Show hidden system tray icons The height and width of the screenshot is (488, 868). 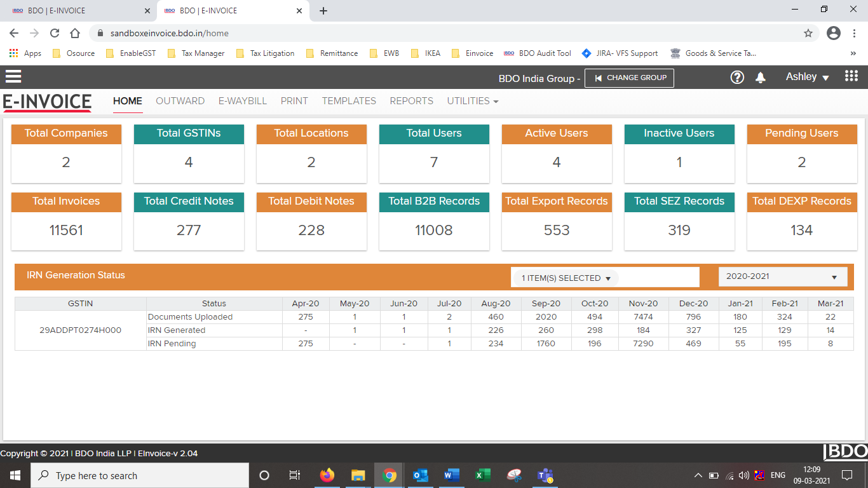click(x=698, y=475)
